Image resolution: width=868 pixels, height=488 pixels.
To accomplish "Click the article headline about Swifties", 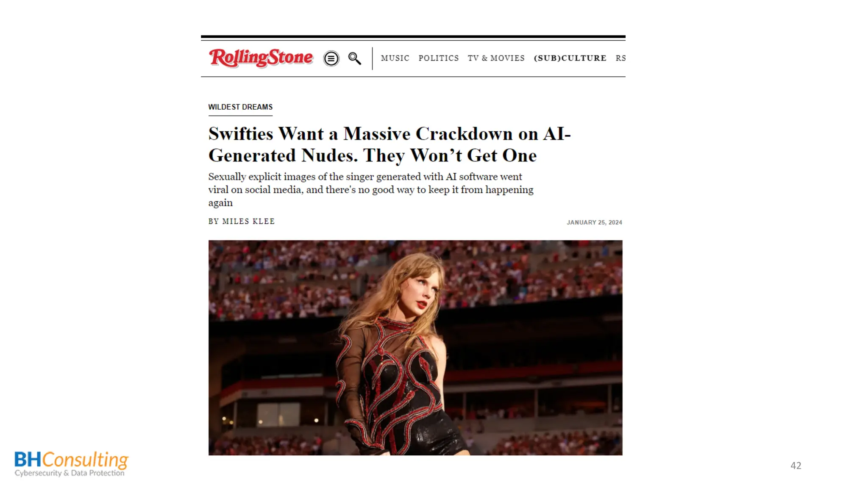I will [x=389, y=144].
